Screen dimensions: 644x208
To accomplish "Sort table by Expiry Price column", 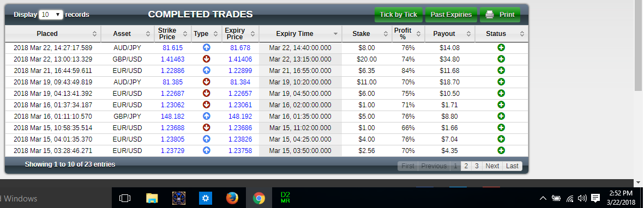I will coord(240,34).
